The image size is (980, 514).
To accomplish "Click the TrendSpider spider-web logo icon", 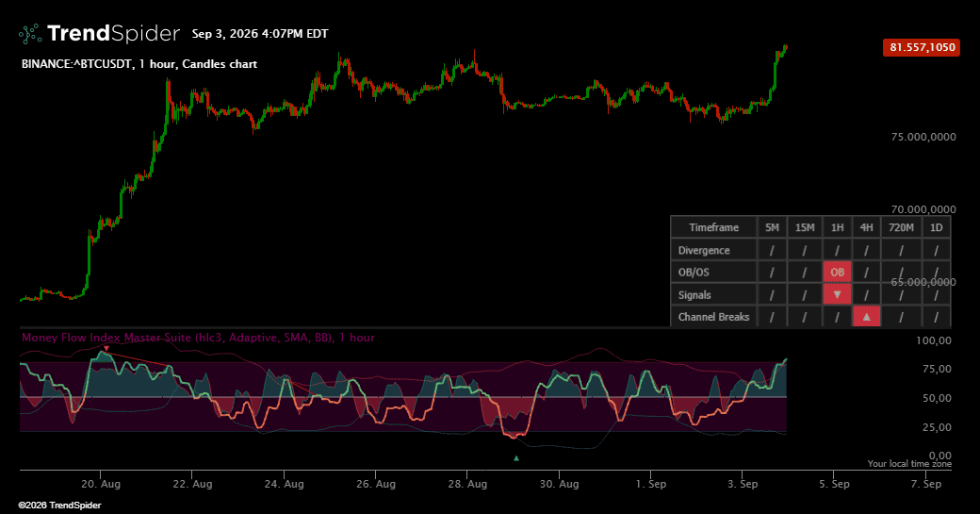I will [x=30, y=34].
